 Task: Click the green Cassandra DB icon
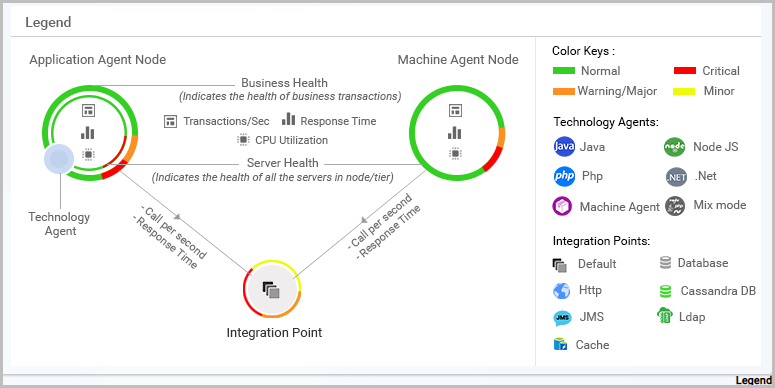665,292
